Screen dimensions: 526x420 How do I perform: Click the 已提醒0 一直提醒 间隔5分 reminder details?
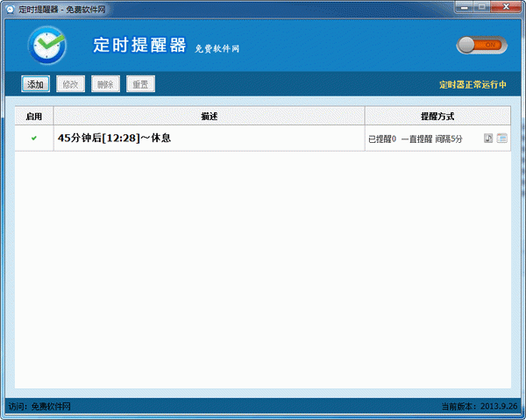(x=415, y=139)
